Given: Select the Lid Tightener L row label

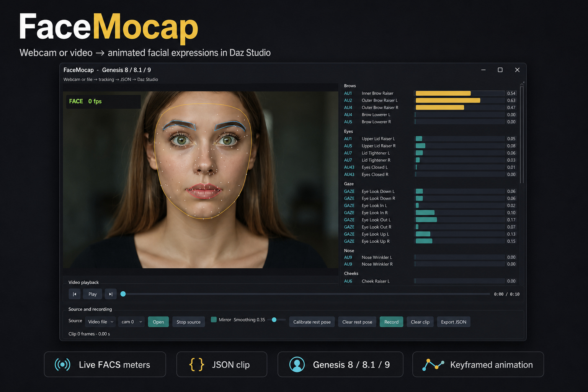Looking at the screenshot, I should pos(376,153).
